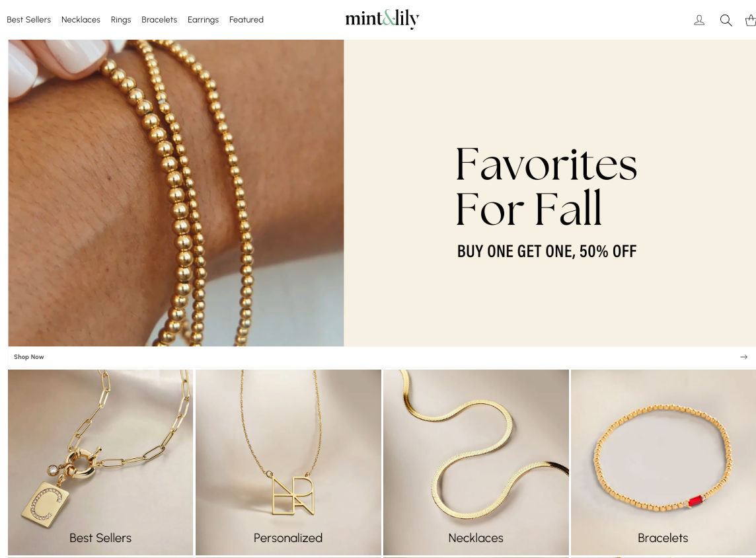Click the Personalized label under monogram necklace
The width and height of the screenshot is (756, 558).
pyautogui.click(x=288, y=538)
